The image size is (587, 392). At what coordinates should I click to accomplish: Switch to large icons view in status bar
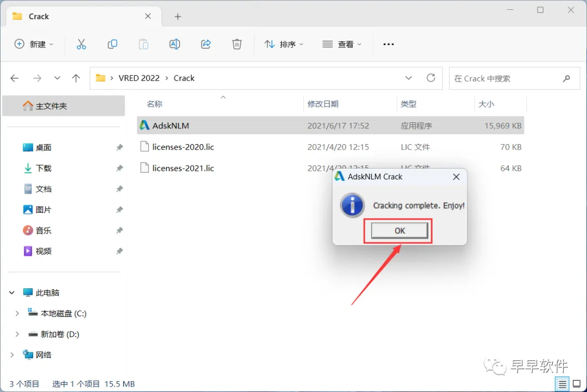pyautogui.click(x=577, y=384)
